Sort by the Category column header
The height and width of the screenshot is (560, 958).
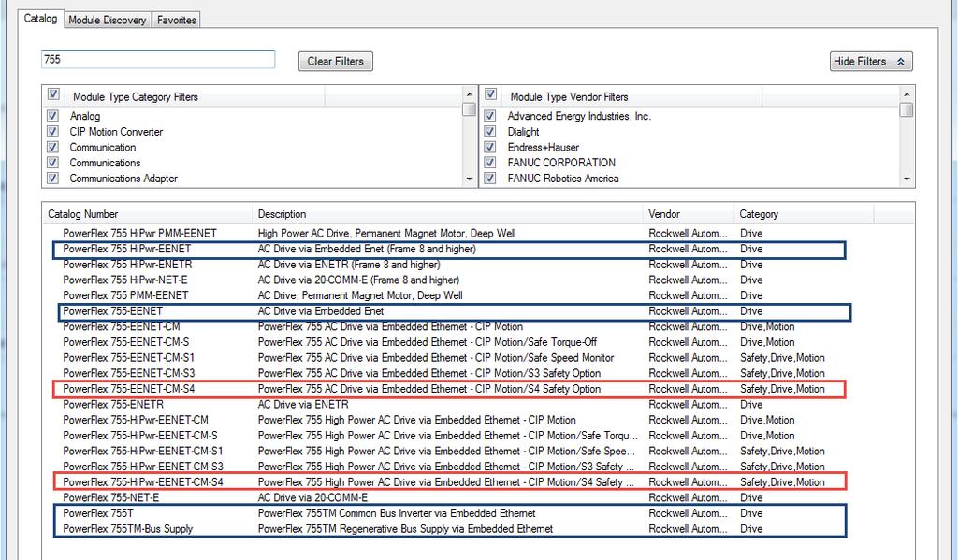[x=804, y=214]
